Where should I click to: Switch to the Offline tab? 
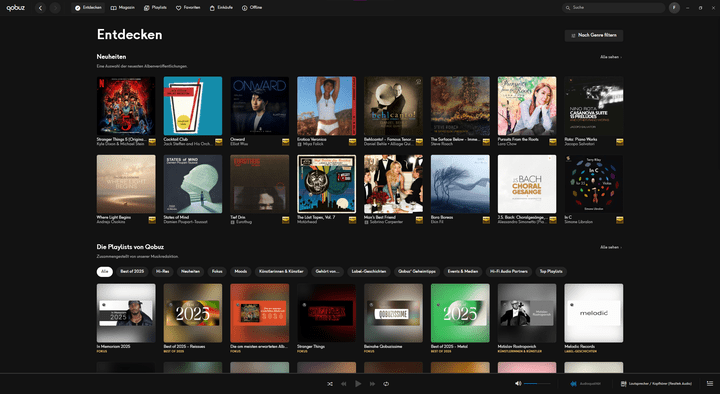point(252,8)
